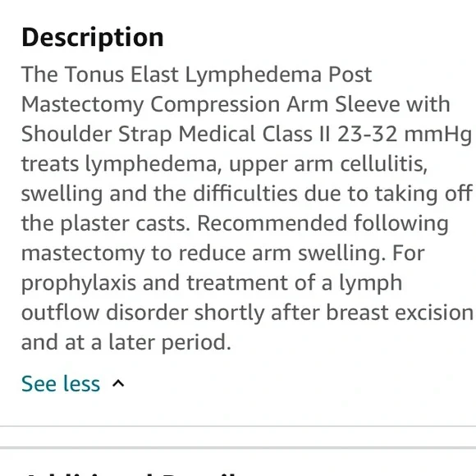
Task: Click the words "Tonus Elast" in description
Action: 121,75
